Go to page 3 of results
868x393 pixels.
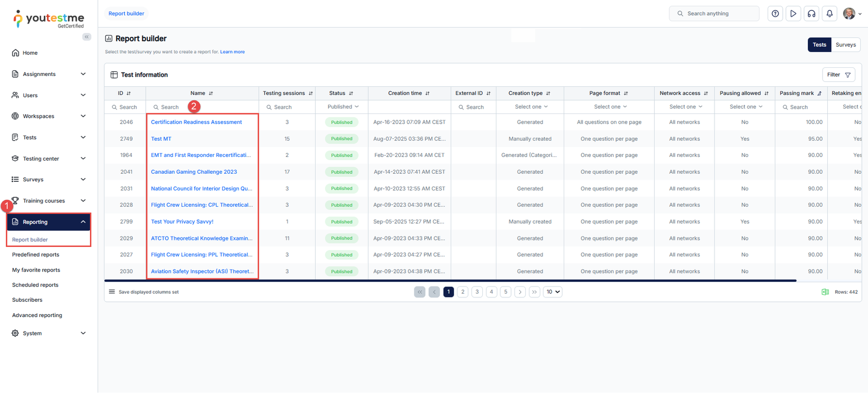tap(477, 292)
